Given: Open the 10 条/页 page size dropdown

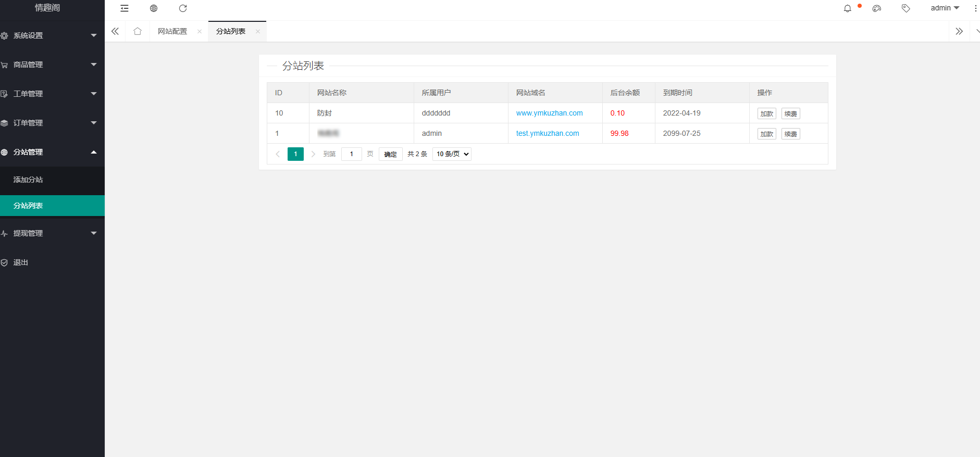Looking at the screenshot, I should point(452,154).
